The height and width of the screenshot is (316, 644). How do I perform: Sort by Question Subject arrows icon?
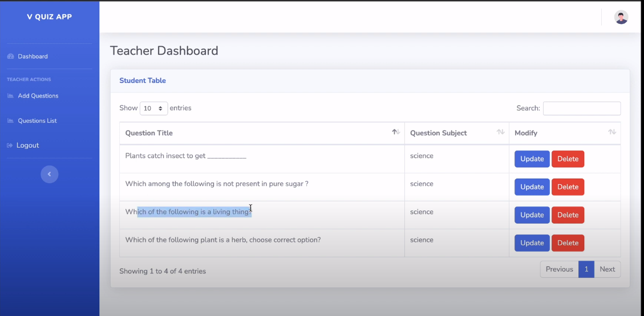tap(500, 132)
